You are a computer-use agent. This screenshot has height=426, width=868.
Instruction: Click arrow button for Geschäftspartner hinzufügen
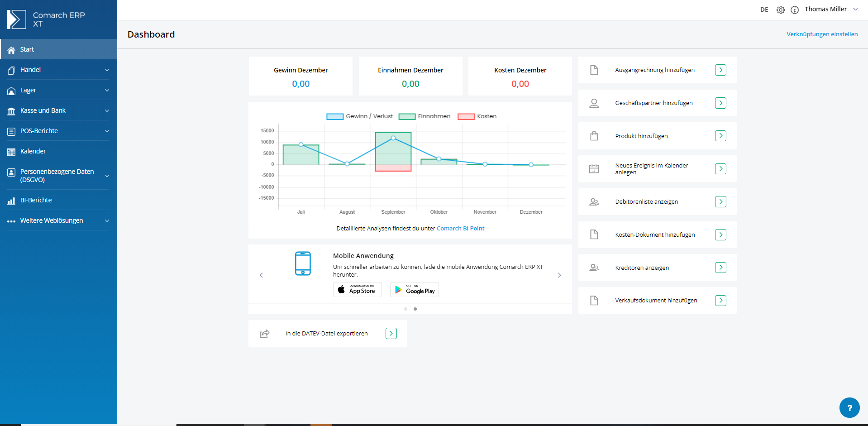pyautogui.click(x=720, y=103)
